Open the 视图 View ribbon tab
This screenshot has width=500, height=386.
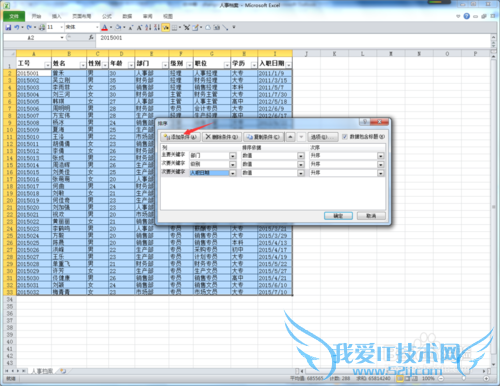point(168,16)
